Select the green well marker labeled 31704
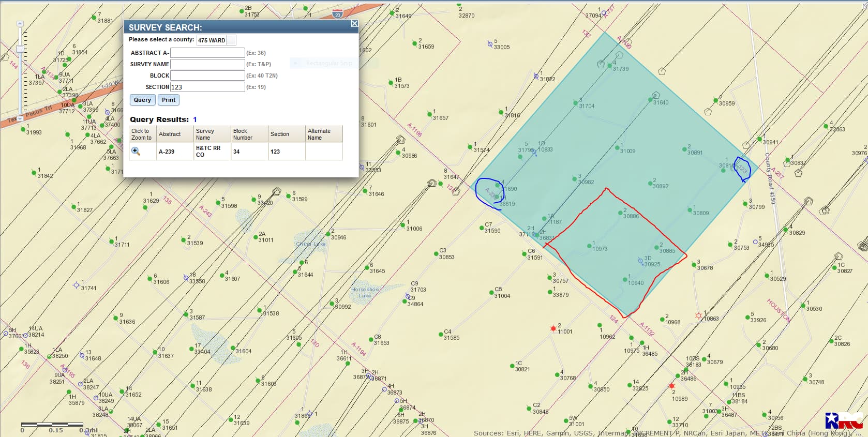The width and height of the screenshot is (868, 437). [575, 103]
